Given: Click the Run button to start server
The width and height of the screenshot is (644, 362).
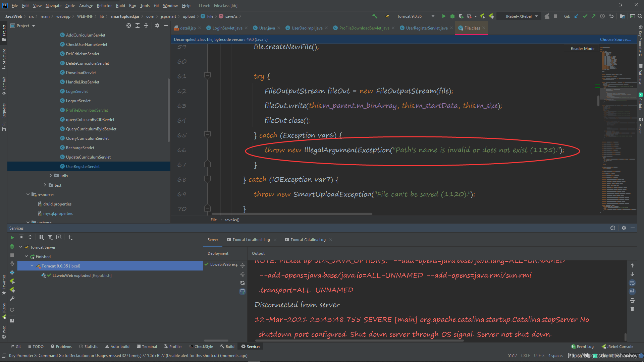Looking at the screenshot, I should (x=443, y=16).
